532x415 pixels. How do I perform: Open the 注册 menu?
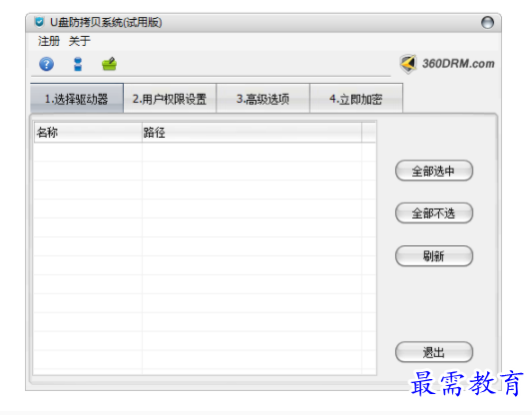pos(49,41)
